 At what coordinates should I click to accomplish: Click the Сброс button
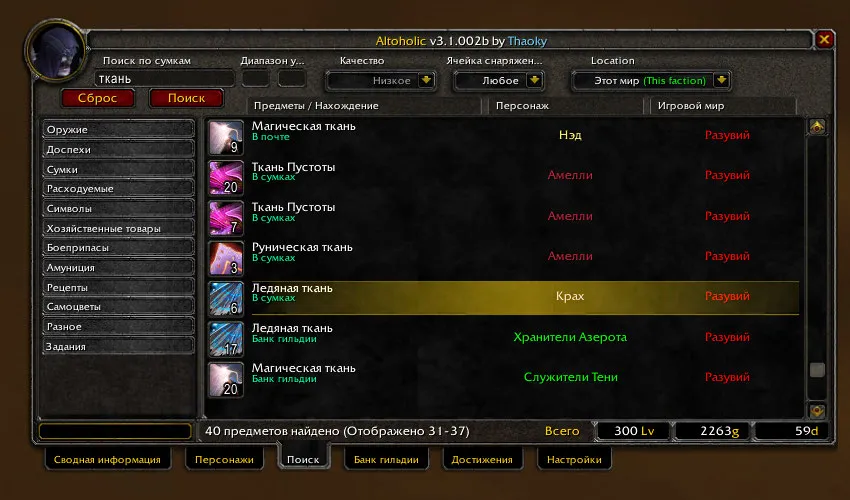(98, 98)
